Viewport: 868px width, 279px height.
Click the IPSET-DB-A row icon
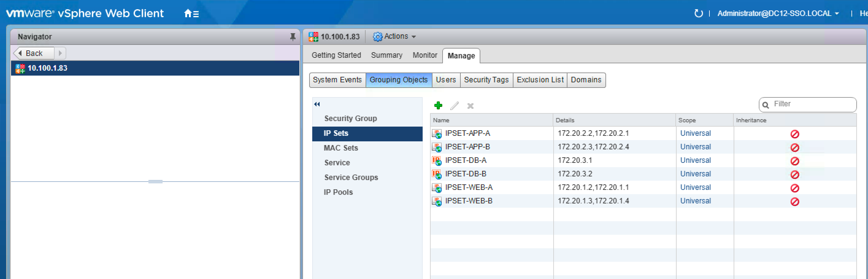click(x=437, y=161)
